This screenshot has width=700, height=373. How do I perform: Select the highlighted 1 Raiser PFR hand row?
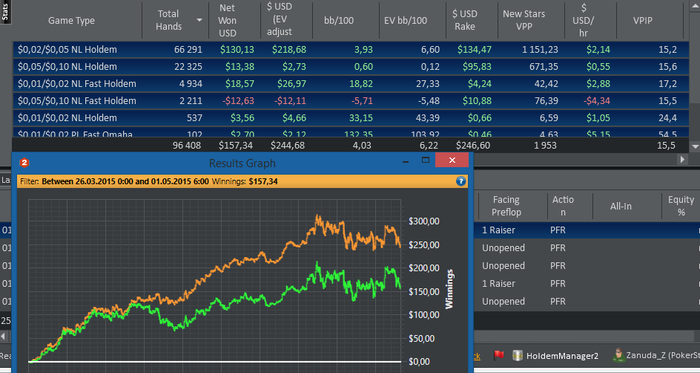[x=587, y=230]
